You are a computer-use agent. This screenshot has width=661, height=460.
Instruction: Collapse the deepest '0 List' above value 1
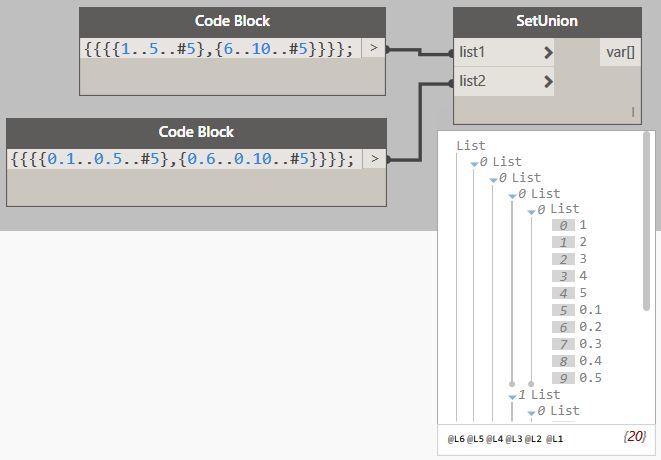pos(531,210)
